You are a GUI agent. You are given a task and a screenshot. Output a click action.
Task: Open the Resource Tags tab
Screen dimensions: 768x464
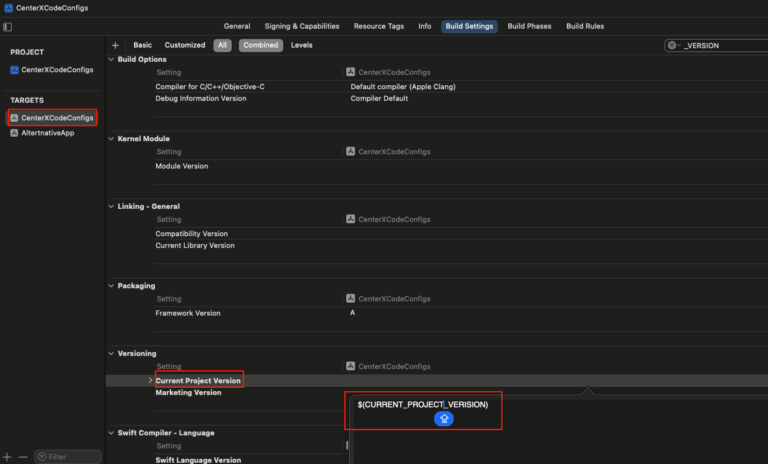point(379,26)
